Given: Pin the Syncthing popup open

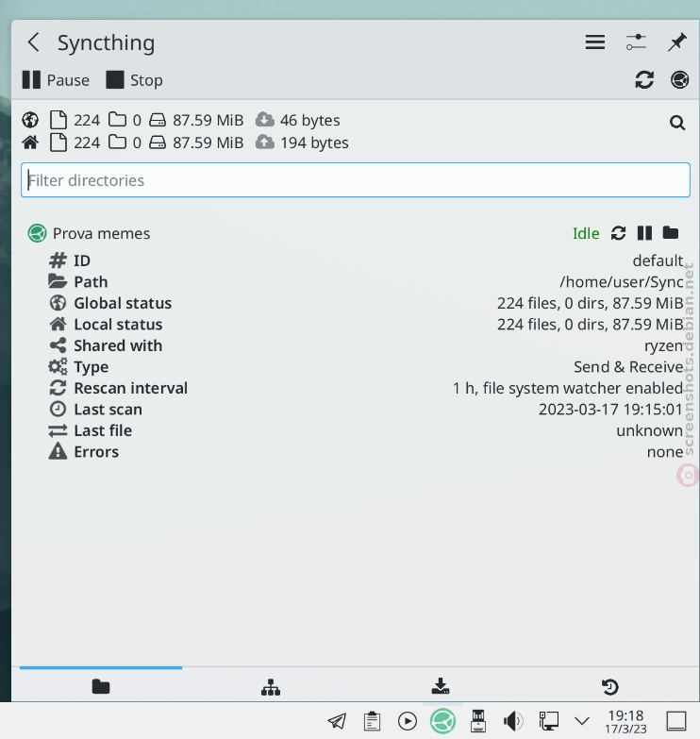Looking at the screenshot, I should click(677, 42).
